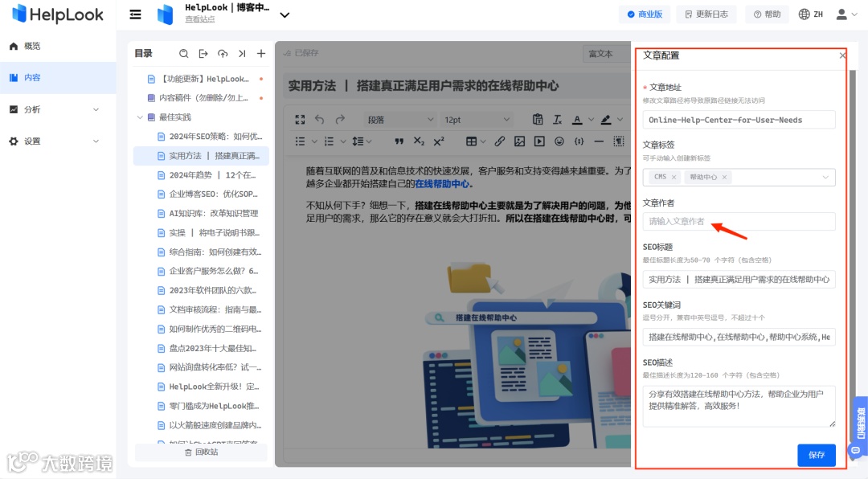Screen dimensions: 868x479
Task: Click the 文章作者 author input field
Action: (738, 221)
